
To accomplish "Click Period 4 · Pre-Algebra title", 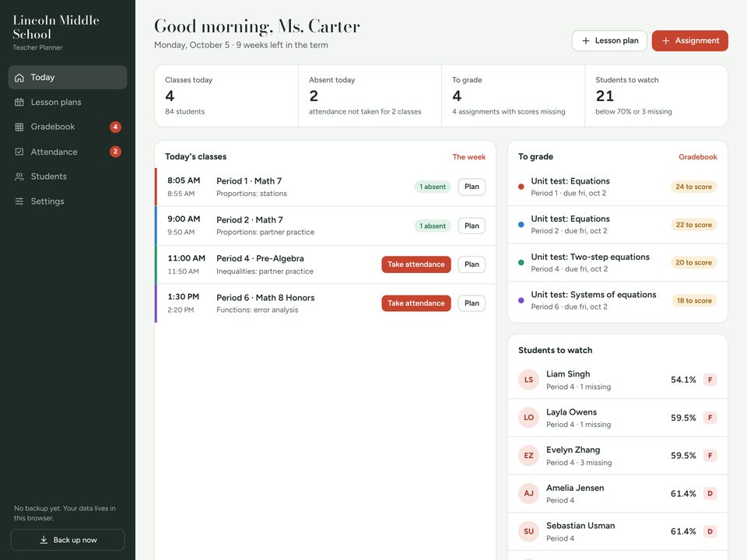I will (x=260, y=258).
